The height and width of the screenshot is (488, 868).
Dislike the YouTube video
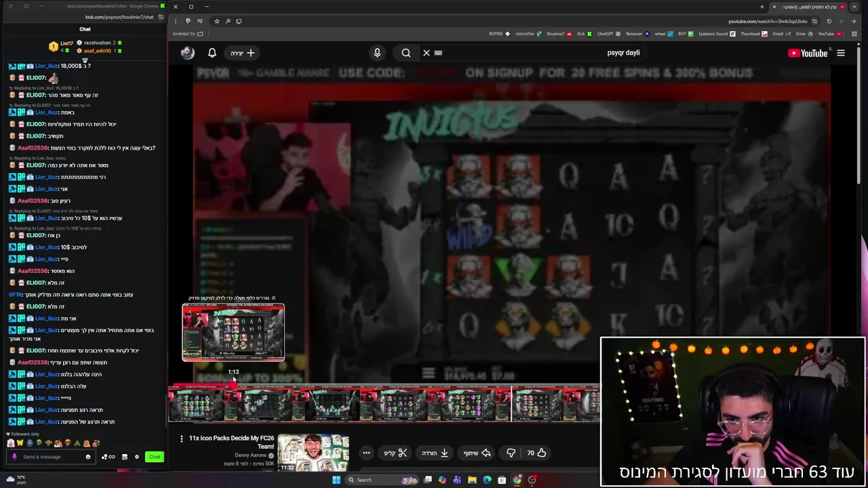click(511, 453)
